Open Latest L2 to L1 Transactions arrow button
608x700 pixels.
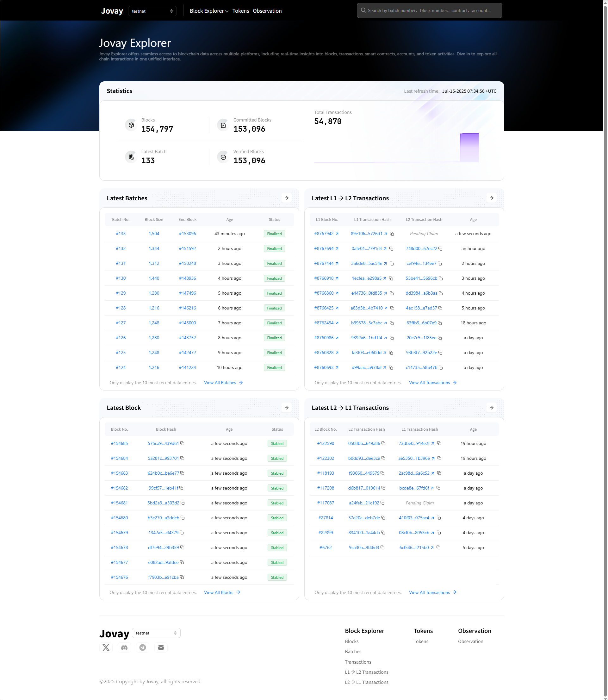click(x=492, y=407)
